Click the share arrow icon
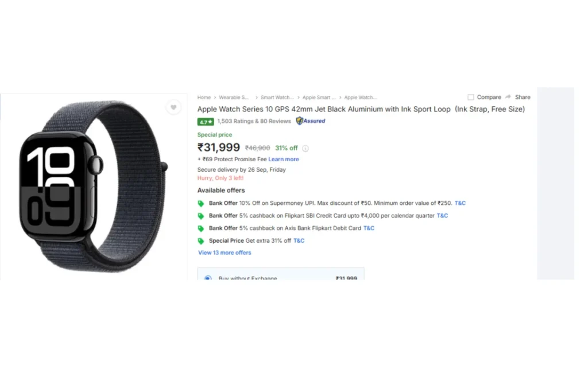This screenshot has height=392, width=588. pyautogui.click(x=508, y=98)
